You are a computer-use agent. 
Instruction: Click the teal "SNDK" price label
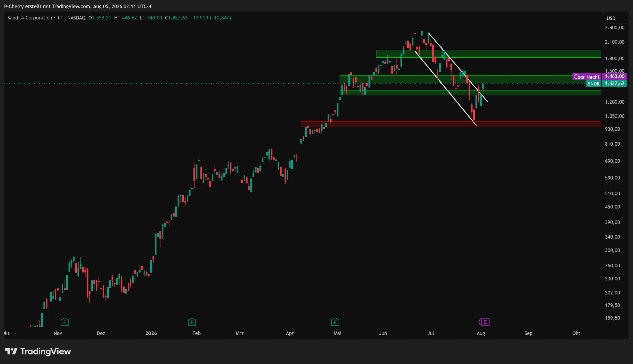pos(593,84)
